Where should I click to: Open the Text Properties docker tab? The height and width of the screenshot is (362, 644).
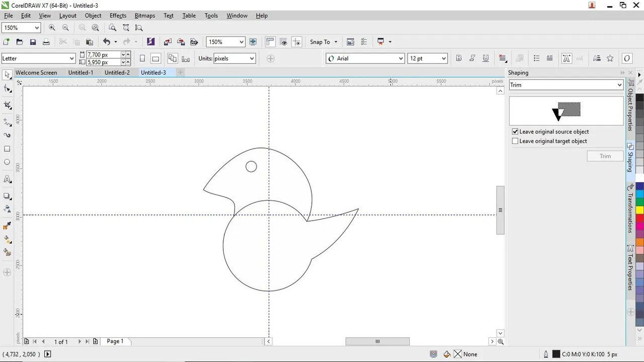630,268
